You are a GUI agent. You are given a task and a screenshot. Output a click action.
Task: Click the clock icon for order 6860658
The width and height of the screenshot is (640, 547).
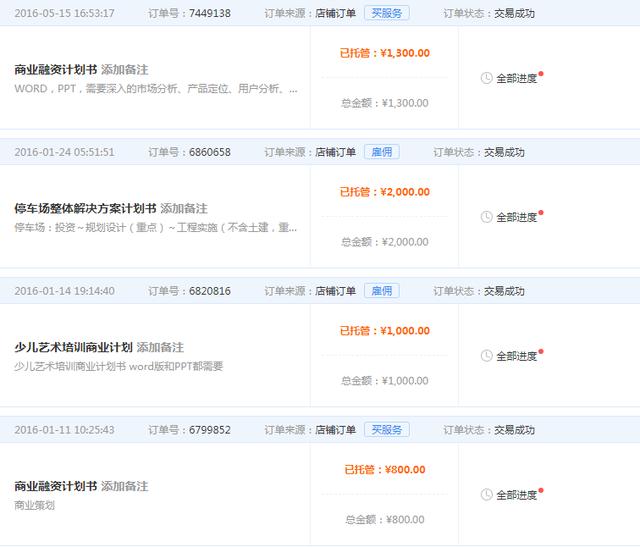click(487, 217)
